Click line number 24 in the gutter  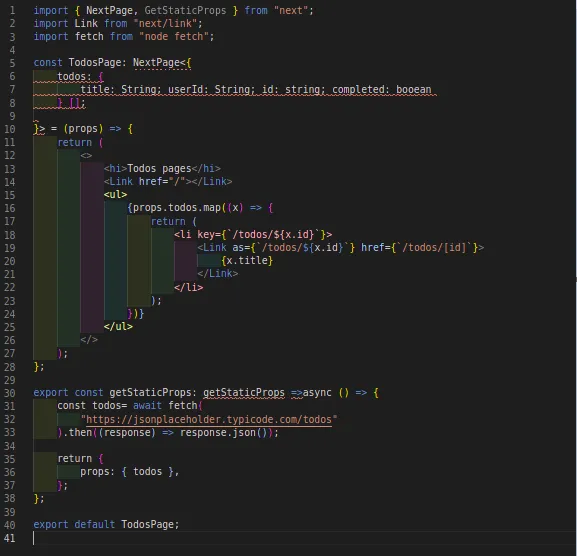(x=10, y=314)
